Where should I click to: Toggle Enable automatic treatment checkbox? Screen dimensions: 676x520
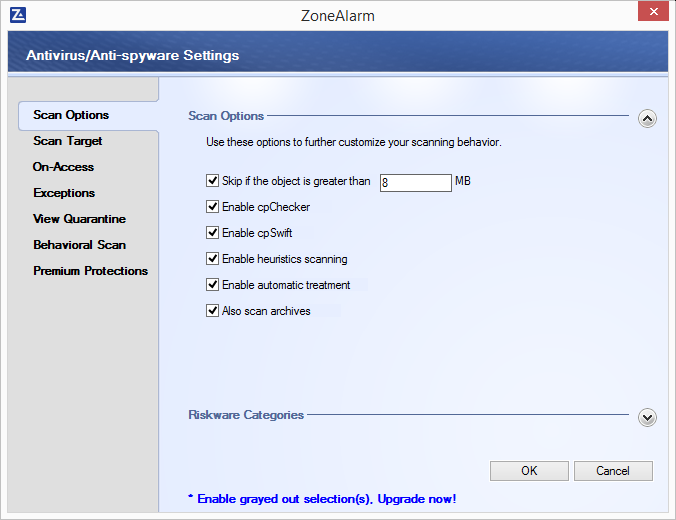coord(212,285)
